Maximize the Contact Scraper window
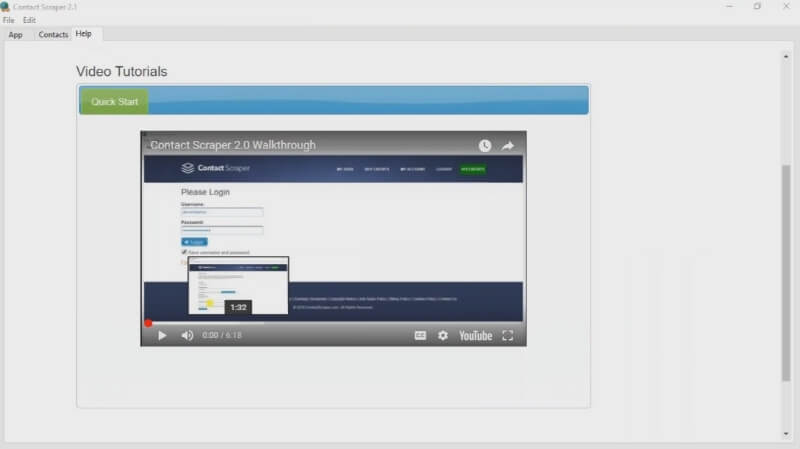This screenshot has width=800, height=449. click(x=757, y=7)
